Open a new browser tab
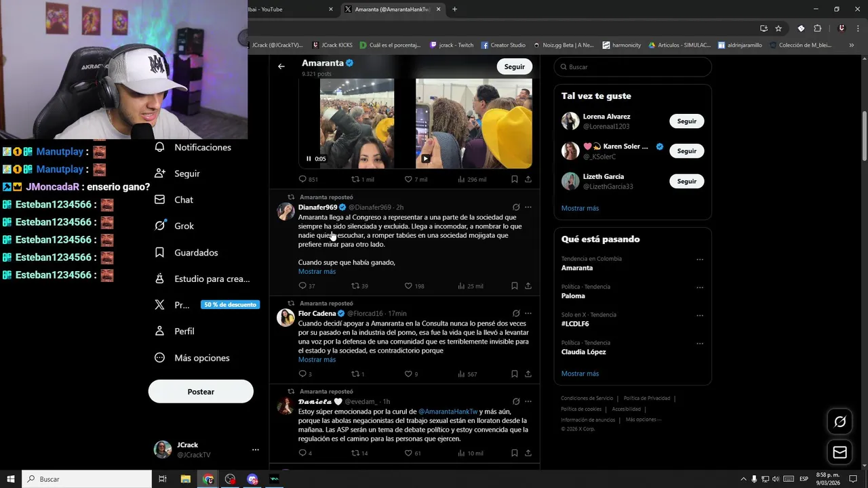868x488 pixels. click(x=454, y=9)
